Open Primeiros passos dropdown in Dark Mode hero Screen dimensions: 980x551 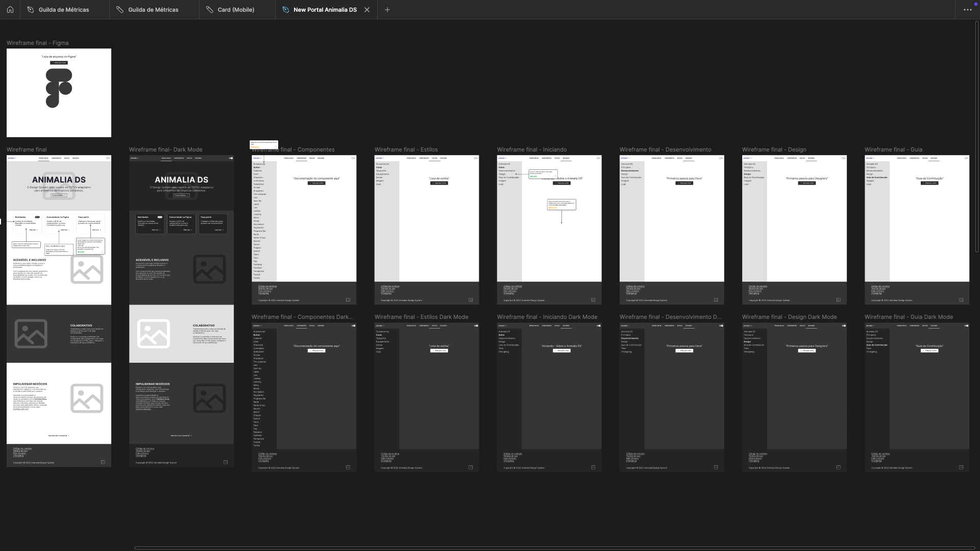181,195
